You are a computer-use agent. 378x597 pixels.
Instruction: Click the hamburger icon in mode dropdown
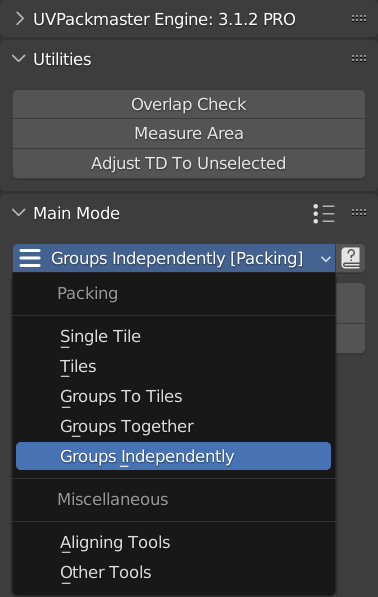coord(30,258)
